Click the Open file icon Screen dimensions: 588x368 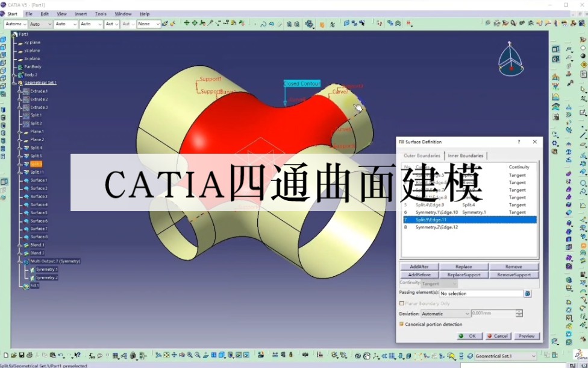(x=13, y=355)
